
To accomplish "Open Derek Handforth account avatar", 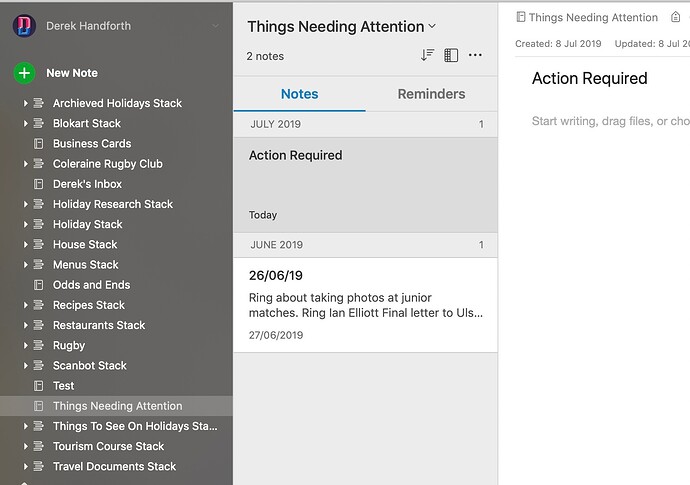I will (x=24, y=26).
